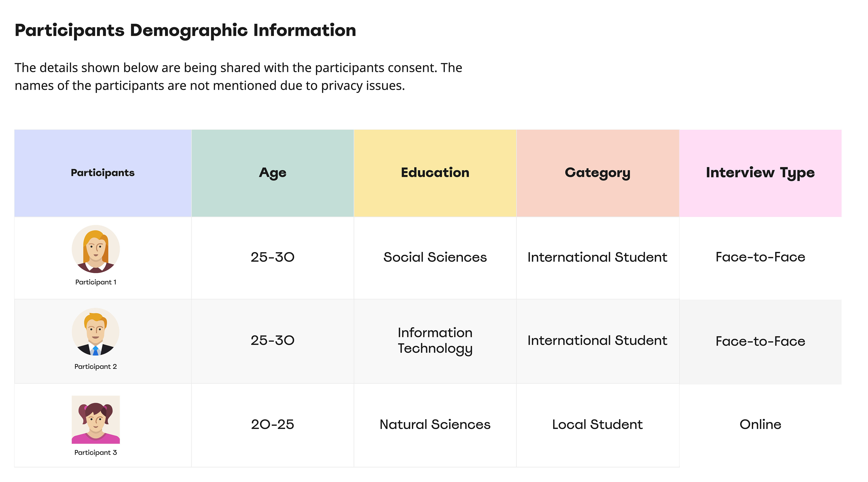Click the 20-25 age cell
The image size is (868, 482).
click(x=273, y=425)
